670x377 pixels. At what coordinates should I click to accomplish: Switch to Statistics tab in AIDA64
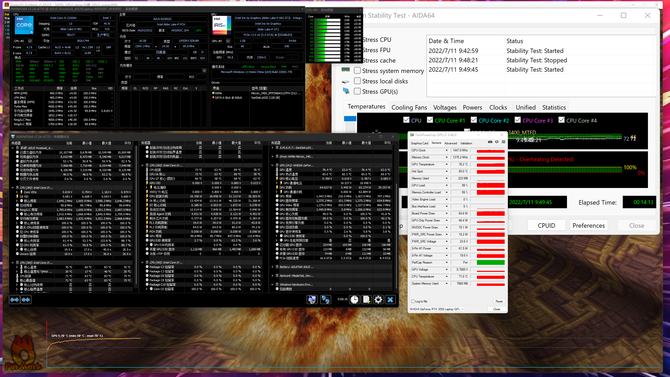[554, 107]
